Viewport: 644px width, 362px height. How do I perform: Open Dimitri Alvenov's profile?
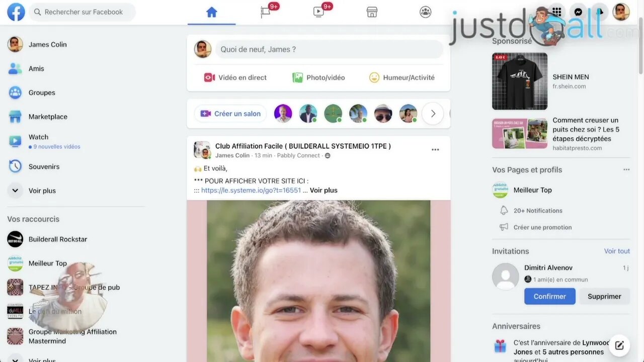click(548, 267)
